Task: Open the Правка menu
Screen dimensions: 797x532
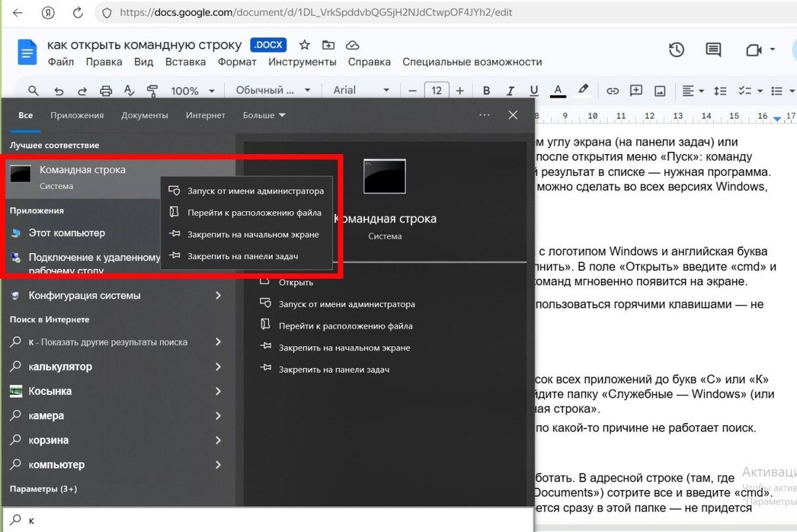Action: click(x=104, y=62)
